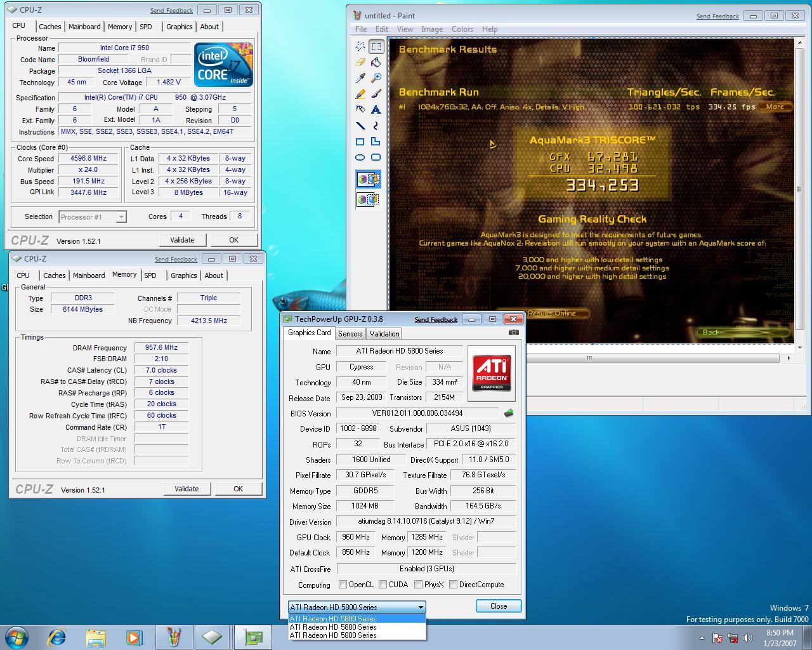The width and height of the screenshot is (812, 650).
Task: Select the second ATI Radeon HD 5800 entry
Action: click(x=357, y=627)
